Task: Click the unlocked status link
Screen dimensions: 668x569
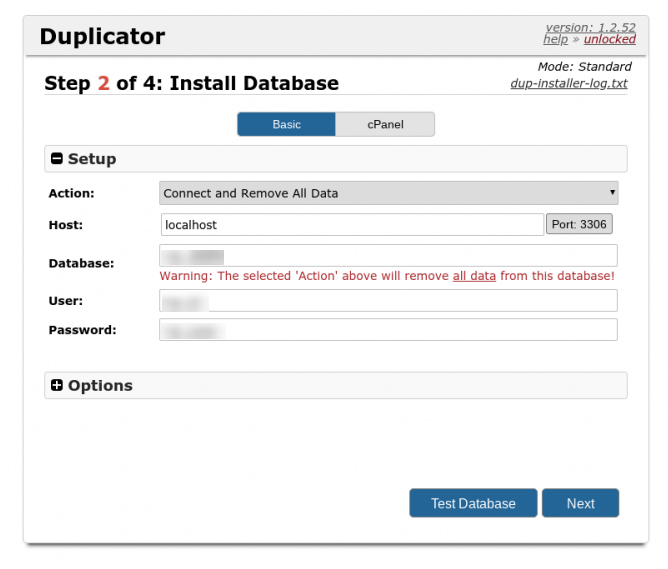Action: click(610, 39)
